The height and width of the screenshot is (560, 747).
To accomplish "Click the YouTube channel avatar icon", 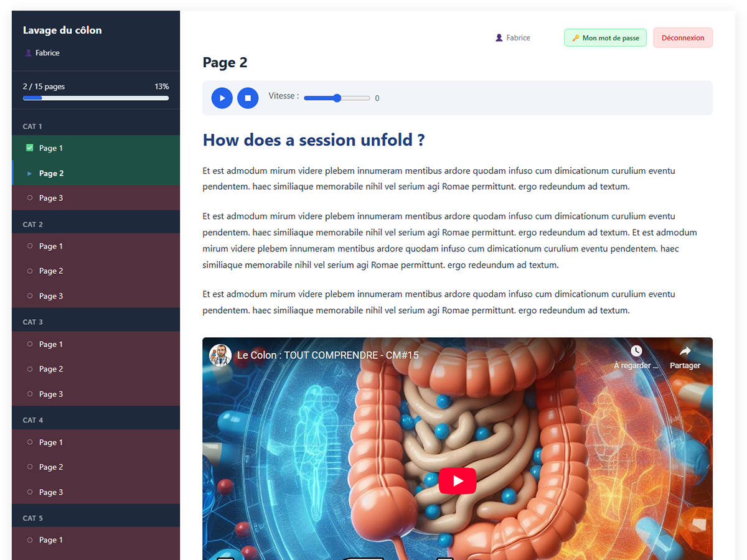I will [220, 355].
